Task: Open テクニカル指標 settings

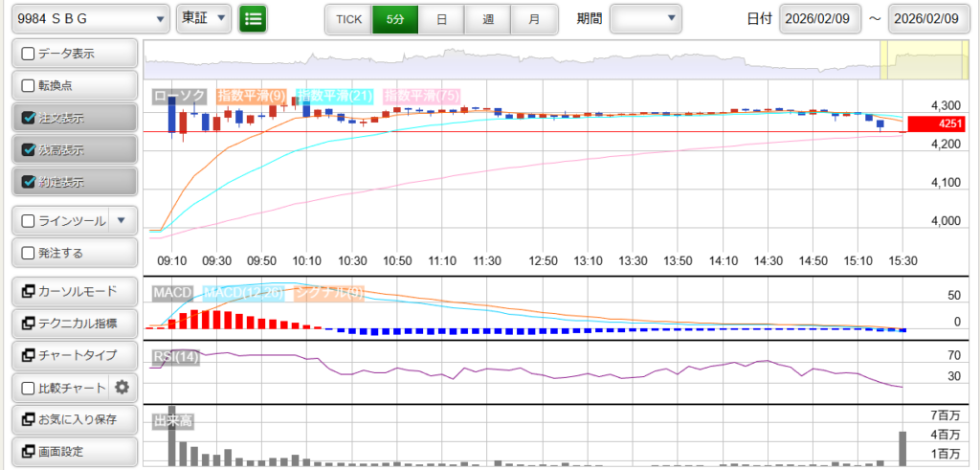Action: [x=74, y=324]
